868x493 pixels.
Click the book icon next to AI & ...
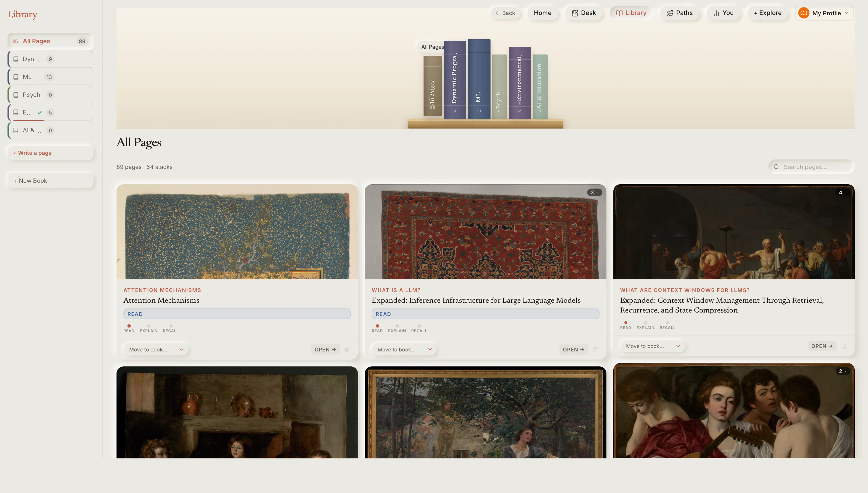pos(16,130)
